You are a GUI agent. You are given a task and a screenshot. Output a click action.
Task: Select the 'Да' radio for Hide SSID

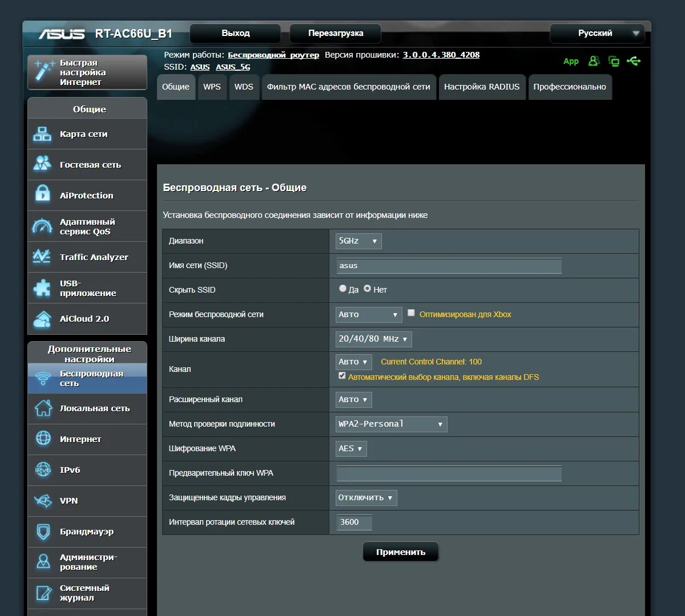point(342,289)
